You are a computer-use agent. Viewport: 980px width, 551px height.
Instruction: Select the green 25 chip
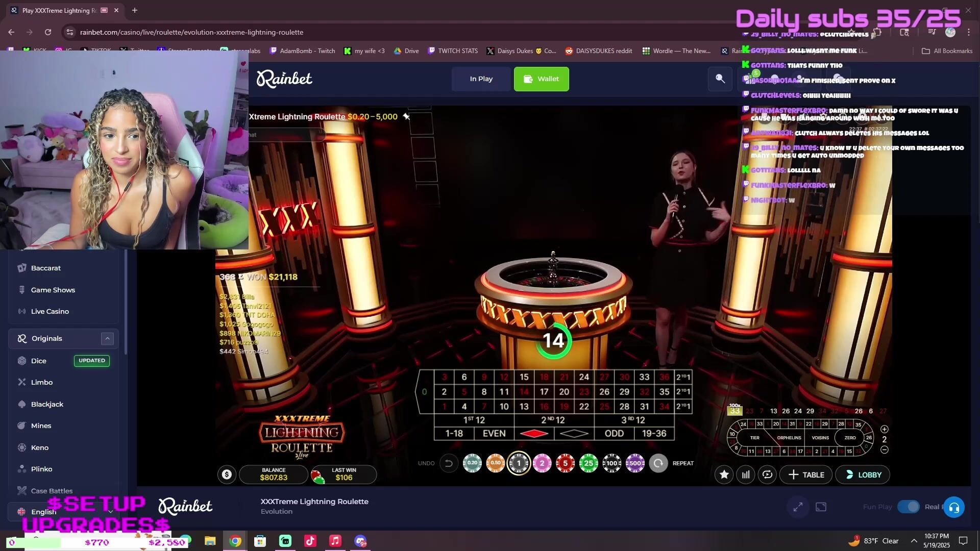click(x=589, y=463)
